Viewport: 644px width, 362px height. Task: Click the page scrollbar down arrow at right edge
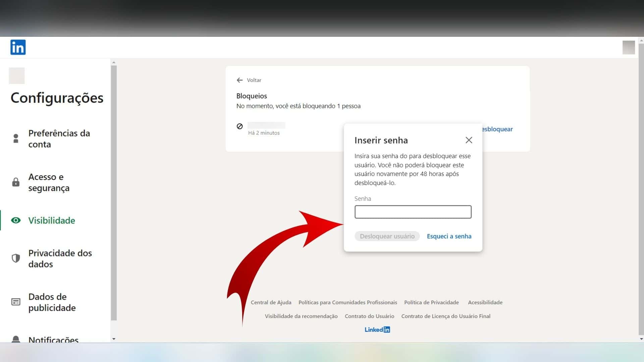[641, 339]
